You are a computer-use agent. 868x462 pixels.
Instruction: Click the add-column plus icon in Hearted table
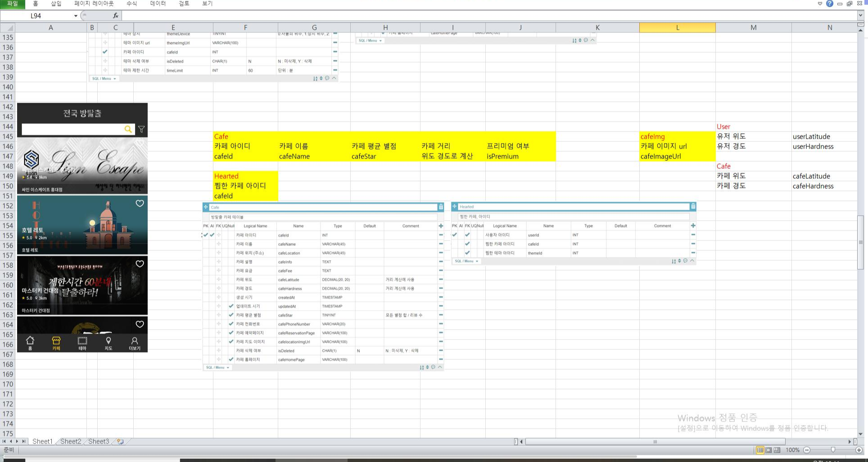(693, 225)
